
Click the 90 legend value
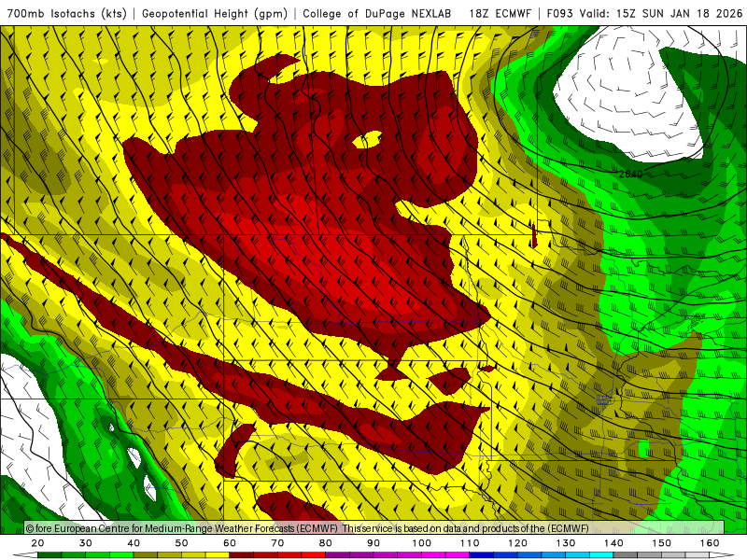[374, 543]
